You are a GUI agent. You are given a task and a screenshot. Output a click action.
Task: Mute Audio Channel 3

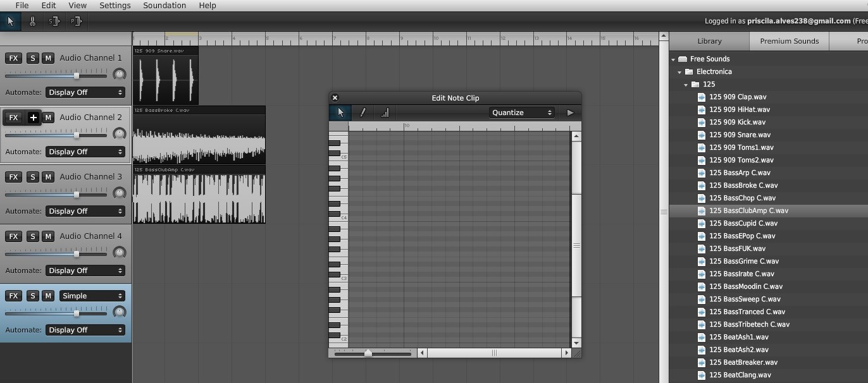[47, 176]
